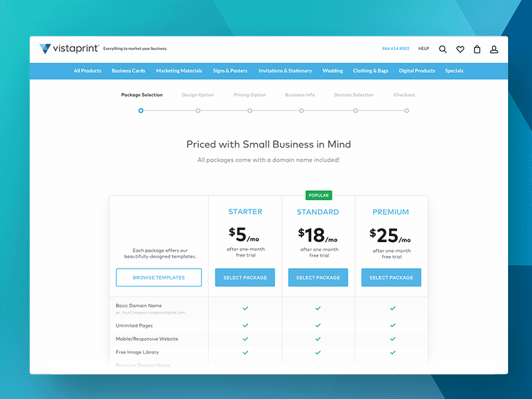532x399 pixels.
Task: Open the search icon
Action: (x=443, y=49)
